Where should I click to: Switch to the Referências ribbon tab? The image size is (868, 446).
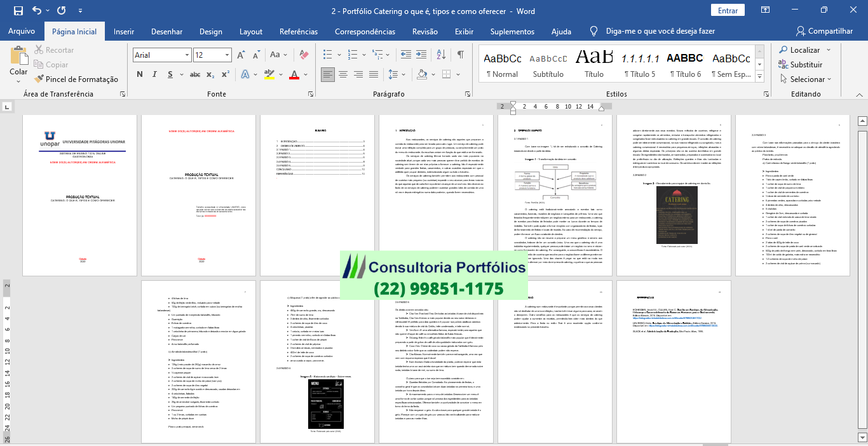(x=299, y=31)
